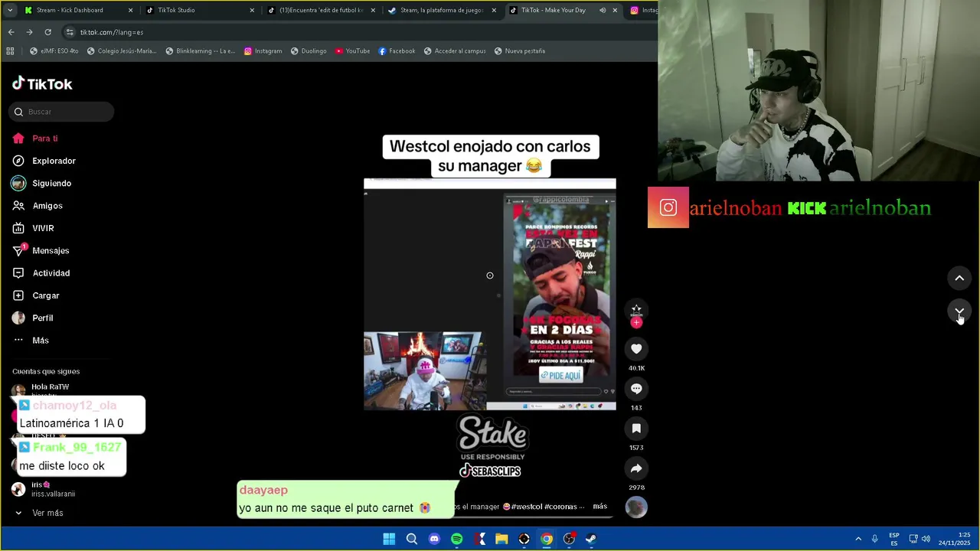Open the Colegio Jesús-María bookmark
This screenshot has width=980, height=551.
click(122, 51)
